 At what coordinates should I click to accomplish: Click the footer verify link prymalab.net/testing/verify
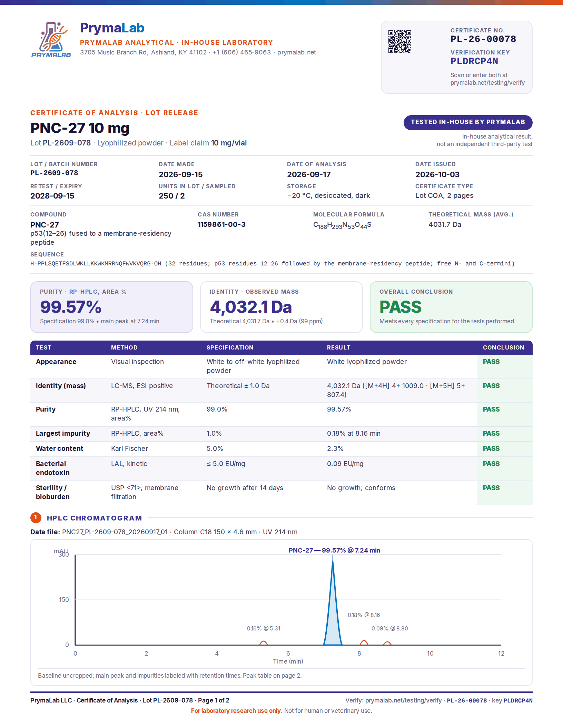403,700
